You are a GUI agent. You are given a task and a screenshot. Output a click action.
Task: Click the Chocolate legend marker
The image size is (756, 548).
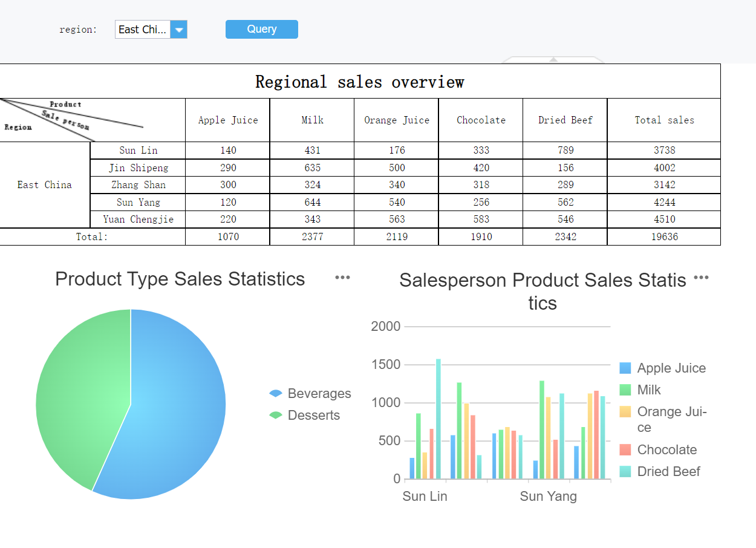[624, 450]
